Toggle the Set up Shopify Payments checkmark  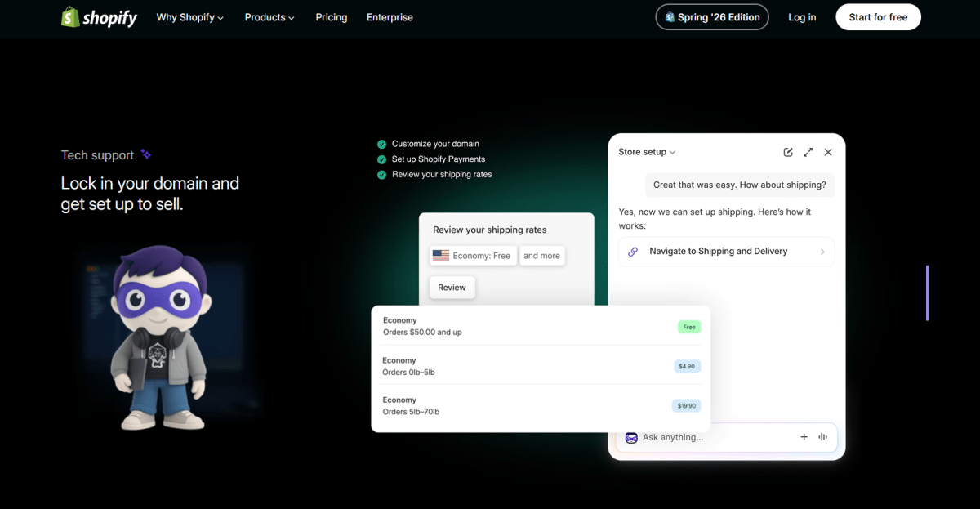point(381,159)
